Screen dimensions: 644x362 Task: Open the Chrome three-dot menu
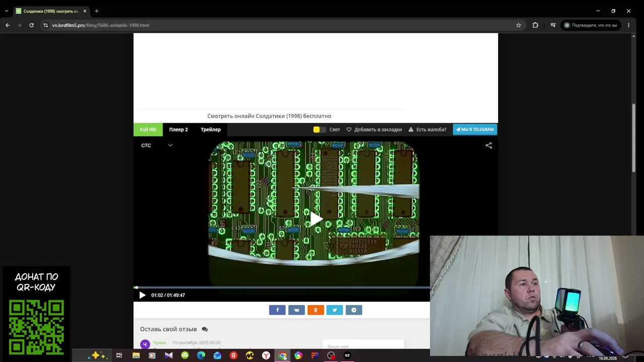pyautogui.click(x=628, y=25)
